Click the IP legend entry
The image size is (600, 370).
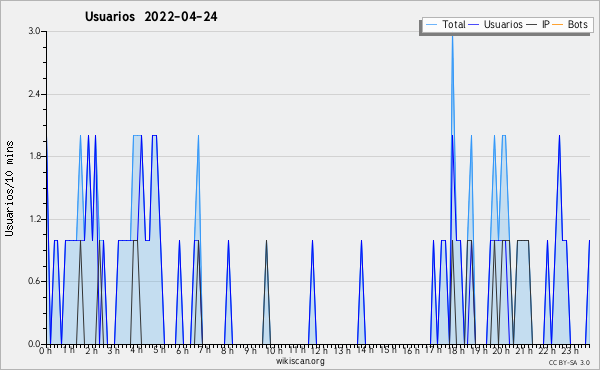pos(538,24)
